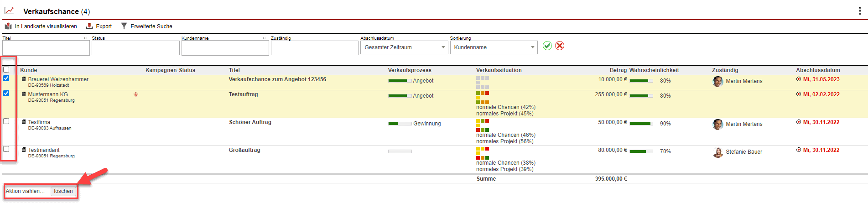Open the Mustermann KG customer link
Image resolution: width=868 pixels, height=203 pixels.
pos(48,94)
